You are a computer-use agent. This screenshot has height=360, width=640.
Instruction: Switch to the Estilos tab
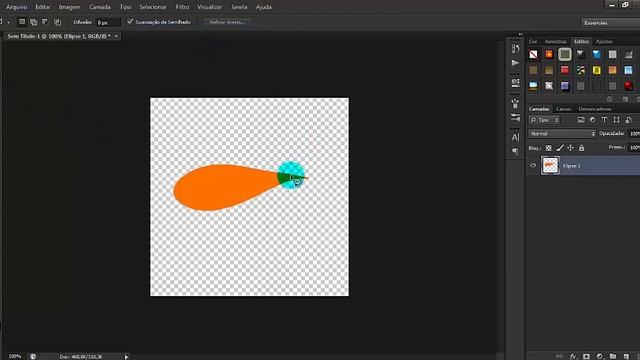pyautogui.click(x=581, y=42)
